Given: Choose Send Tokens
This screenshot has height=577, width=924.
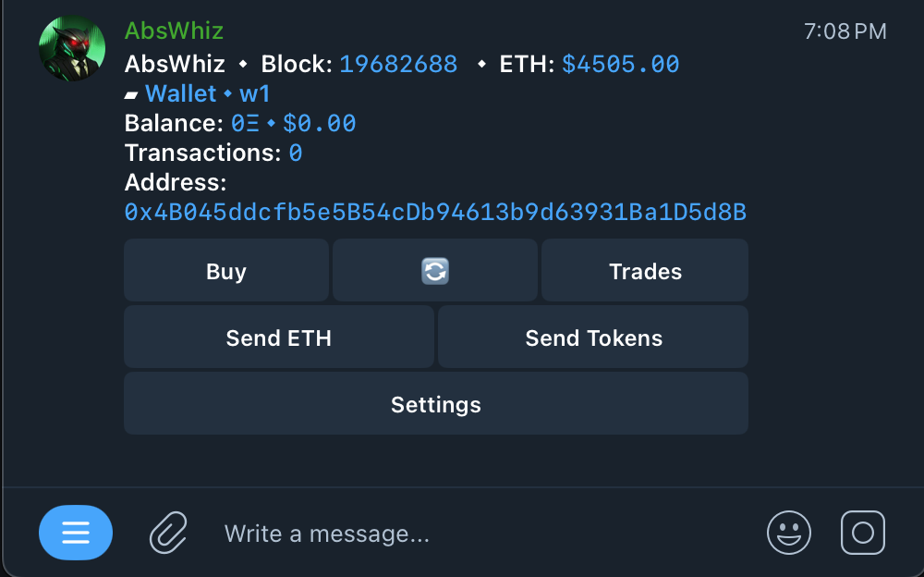Looking at the screenshot, I should tap(593, 338).
